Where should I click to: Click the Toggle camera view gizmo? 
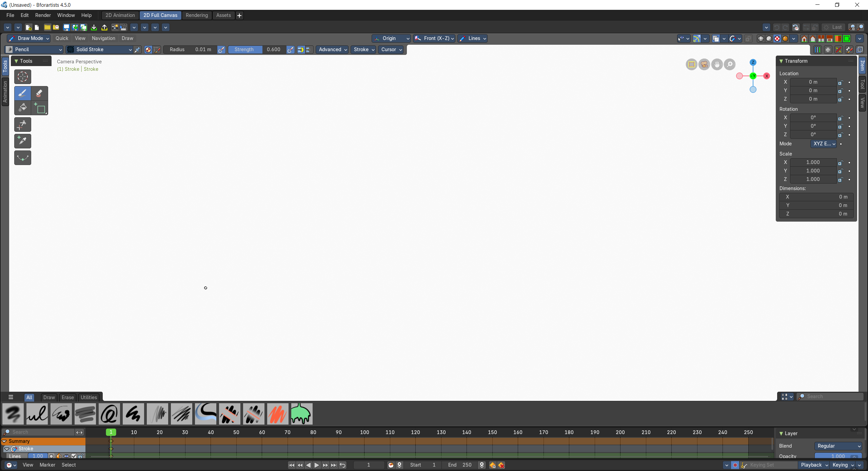[x=704, y=64]
